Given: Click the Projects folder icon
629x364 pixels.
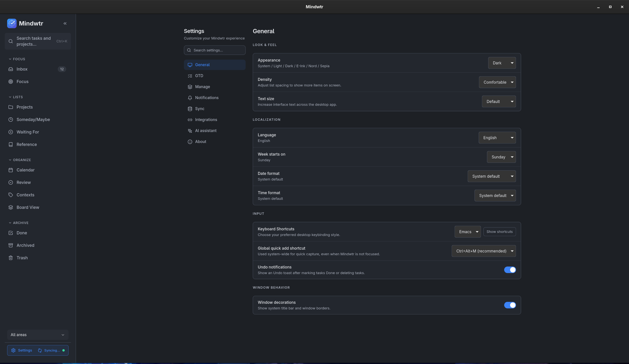Looking at the screenshot, I should click(11, 107).
